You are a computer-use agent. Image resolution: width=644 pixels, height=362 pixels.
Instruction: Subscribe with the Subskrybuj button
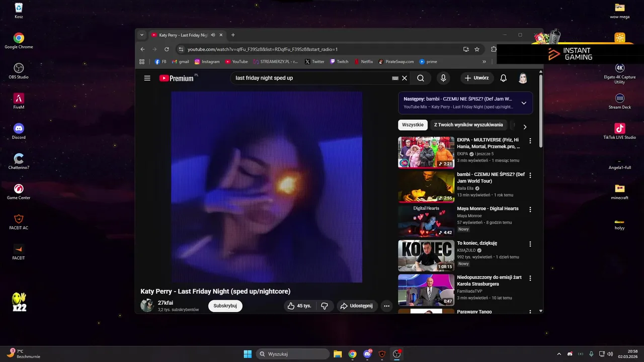click(225, 306)
